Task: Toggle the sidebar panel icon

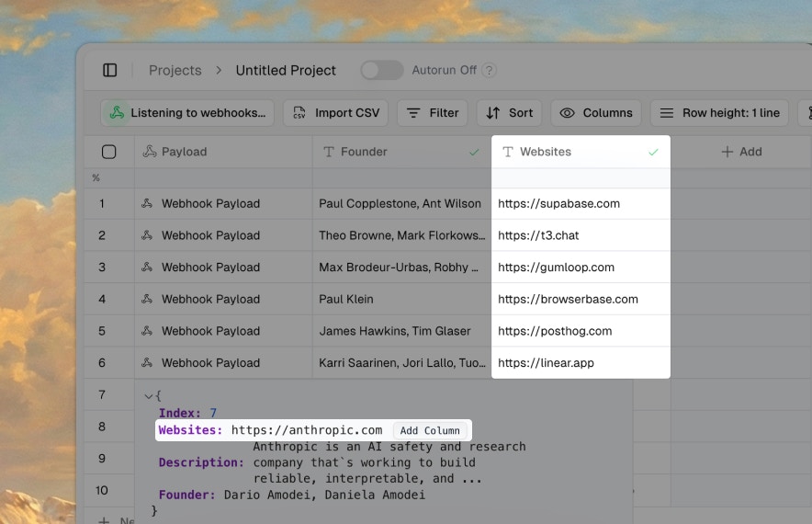Action: [x=110, y=70]
